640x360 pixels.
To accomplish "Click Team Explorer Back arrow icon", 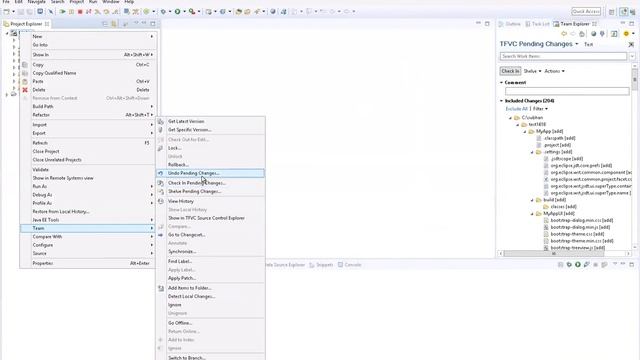I will (x=564, y=34).
